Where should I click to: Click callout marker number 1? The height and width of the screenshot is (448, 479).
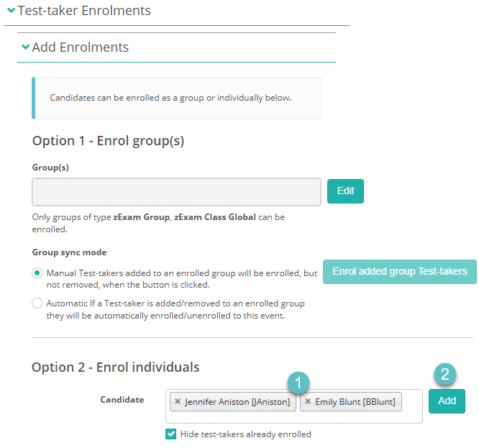click(298, 381)
